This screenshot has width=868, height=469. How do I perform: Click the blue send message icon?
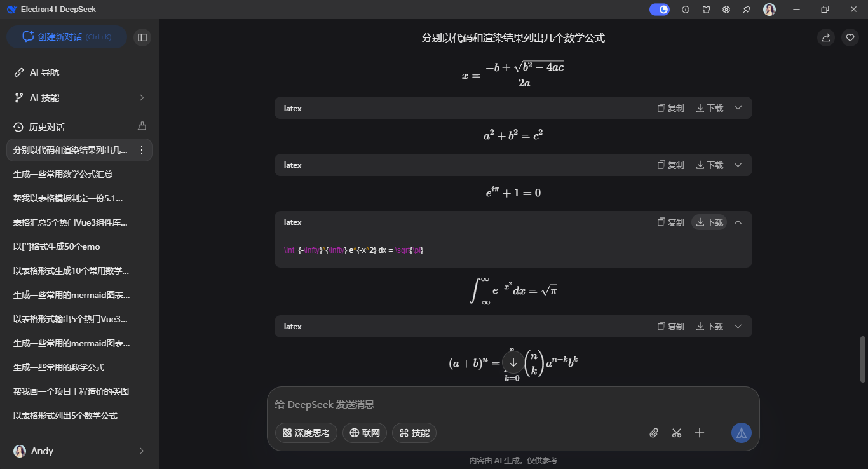pos(740,433)
